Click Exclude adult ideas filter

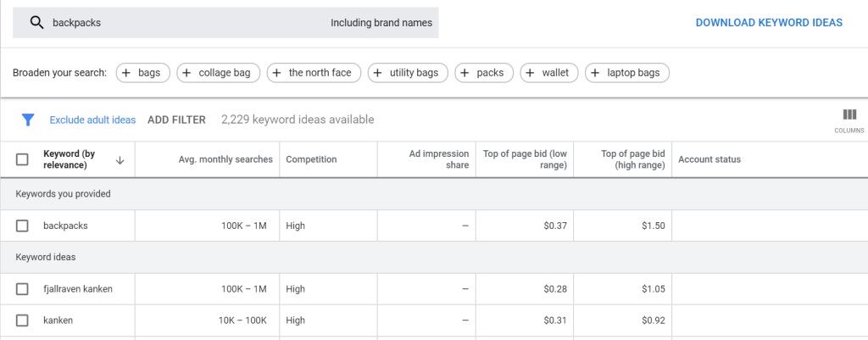pyautogui.click(x=92, y=120)
